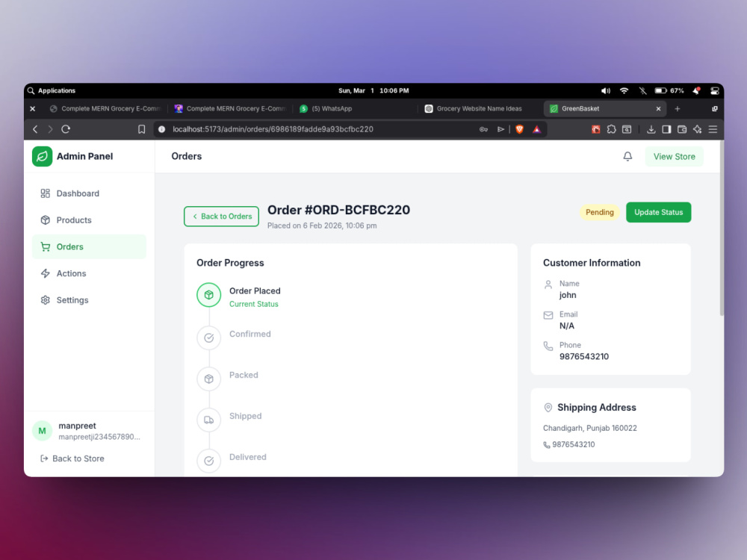Click the shipping address phone number 9876543210
This screenshot has height=560, width=747.
click(574, 444)
